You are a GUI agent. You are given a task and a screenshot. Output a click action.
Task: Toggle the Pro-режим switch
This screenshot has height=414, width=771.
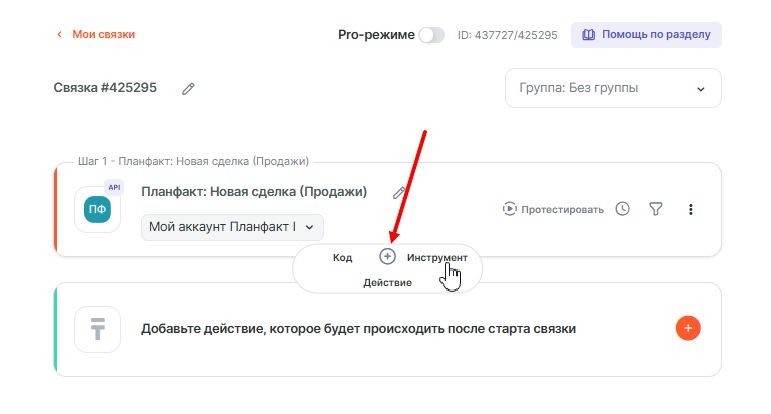[x=431, y=35]
